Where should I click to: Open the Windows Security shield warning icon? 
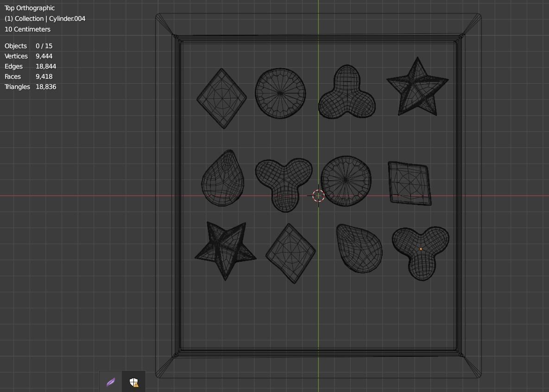[134, 382]
